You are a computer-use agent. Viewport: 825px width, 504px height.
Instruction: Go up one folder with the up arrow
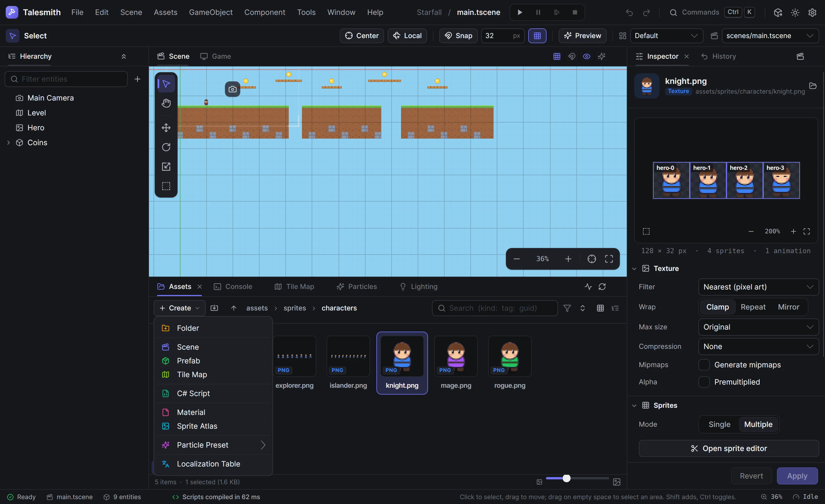click(234, 308)
